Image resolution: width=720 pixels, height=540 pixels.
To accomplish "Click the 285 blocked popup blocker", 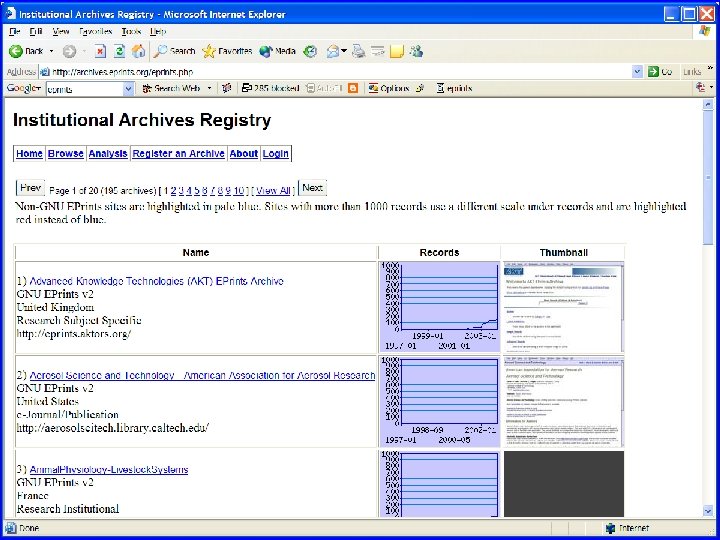I will [x=270, y=88].
